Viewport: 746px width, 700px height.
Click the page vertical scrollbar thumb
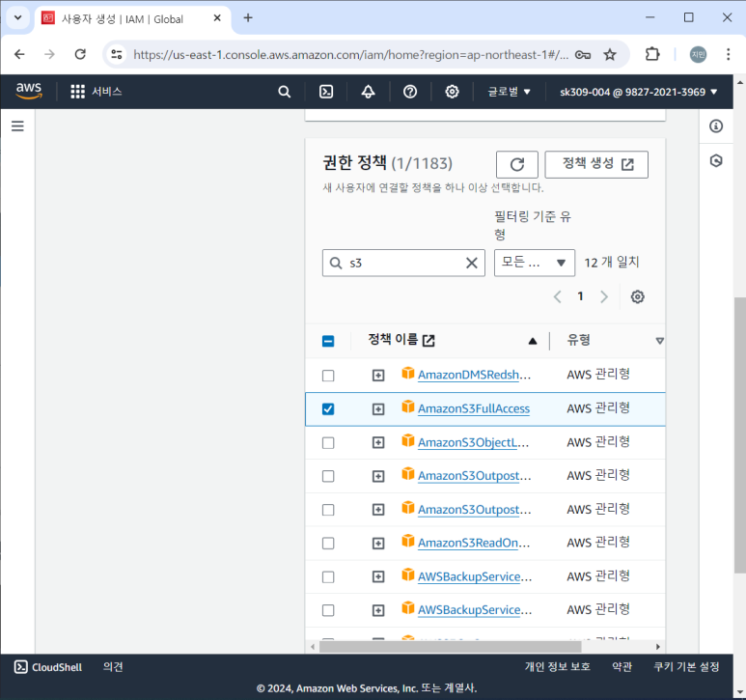point(739,434)
